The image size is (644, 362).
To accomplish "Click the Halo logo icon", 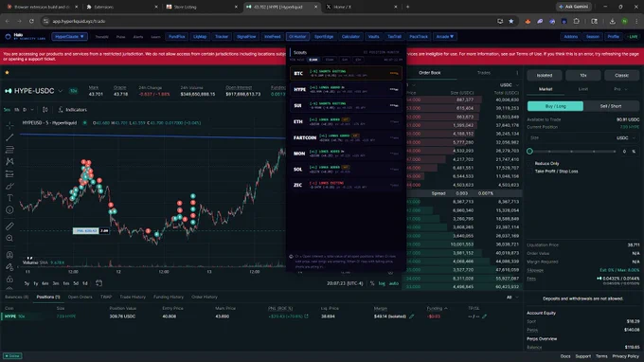I will pos(8,37).
